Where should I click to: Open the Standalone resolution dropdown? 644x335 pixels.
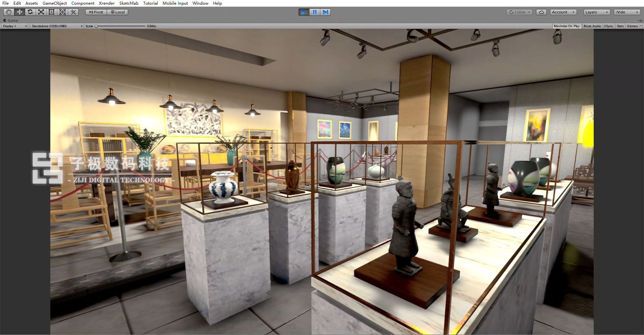56,26
